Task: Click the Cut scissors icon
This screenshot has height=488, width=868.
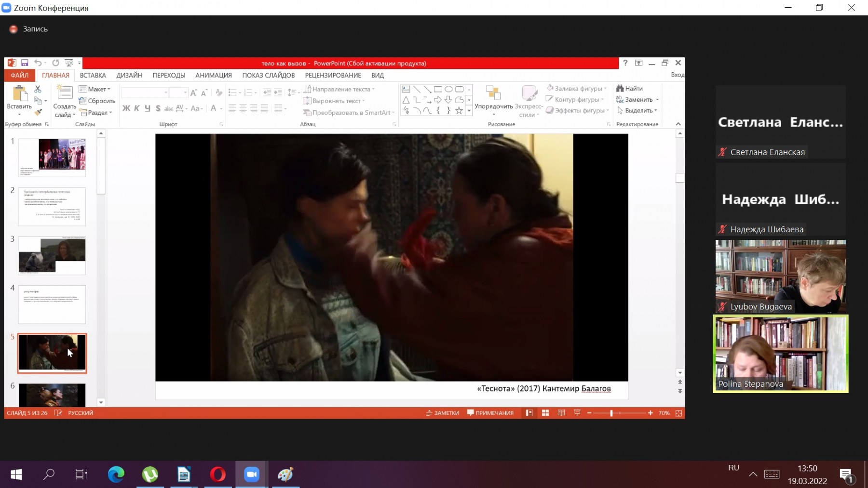Action: point(38,89)
